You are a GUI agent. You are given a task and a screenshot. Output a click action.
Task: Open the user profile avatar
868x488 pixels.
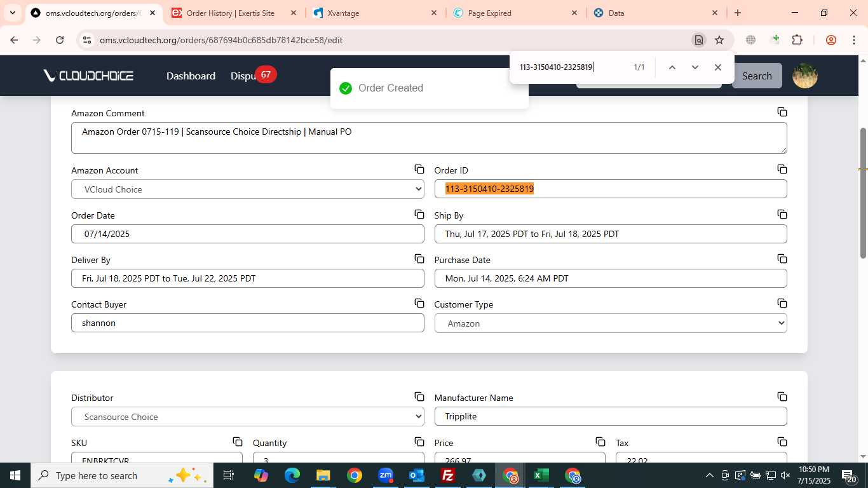click(x=805, y=76)
